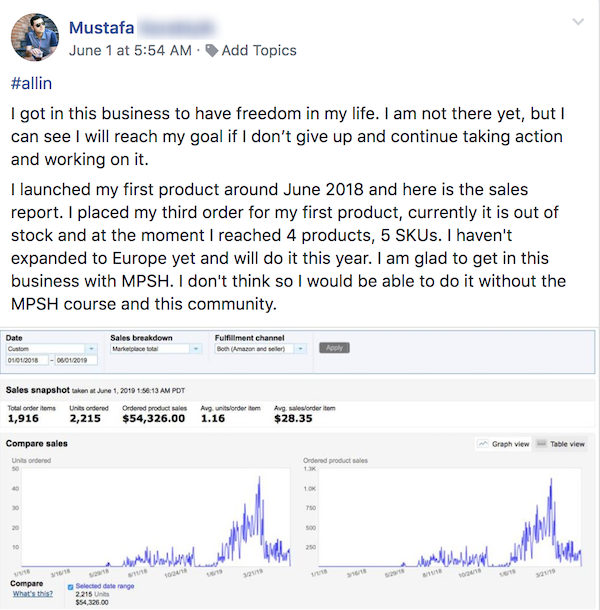Open Mustafa's profile picture
This screenshot has height=610, width=600.
point(35,35)
